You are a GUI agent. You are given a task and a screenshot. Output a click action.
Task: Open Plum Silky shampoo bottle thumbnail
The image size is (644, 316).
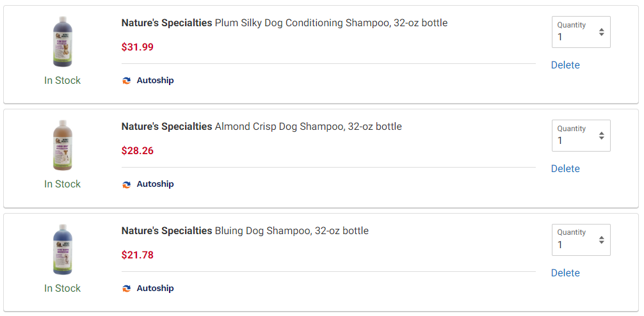(63, 42)
